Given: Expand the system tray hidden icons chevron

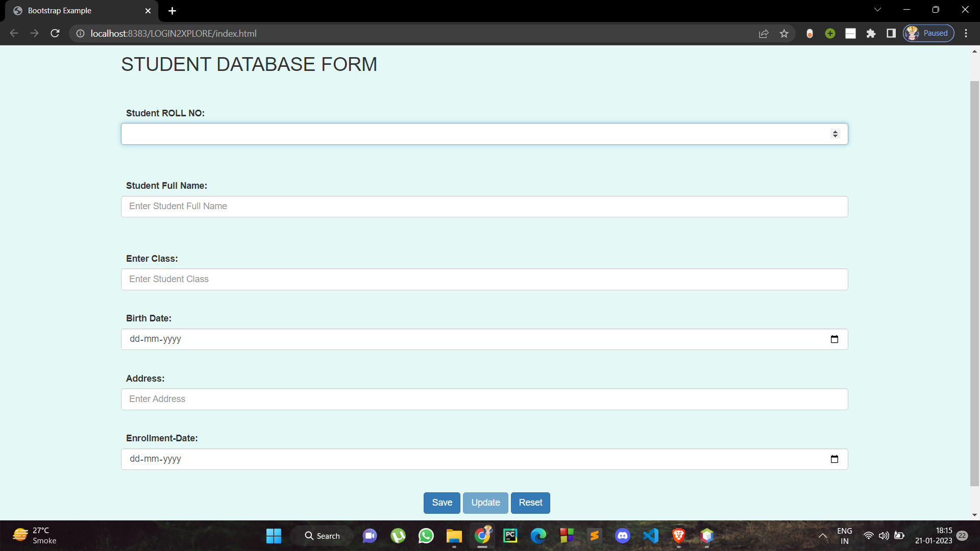Looking at the screenshot, I should [822, 536].
